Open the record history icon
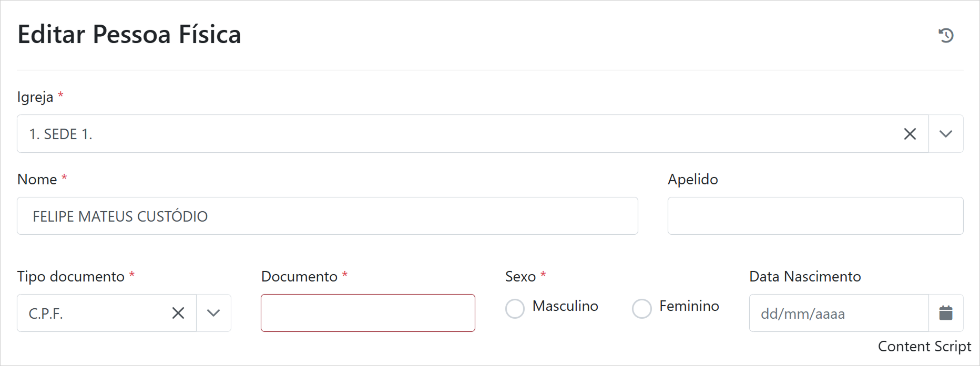This screenshot has width=980, height=366. [946, 35]
